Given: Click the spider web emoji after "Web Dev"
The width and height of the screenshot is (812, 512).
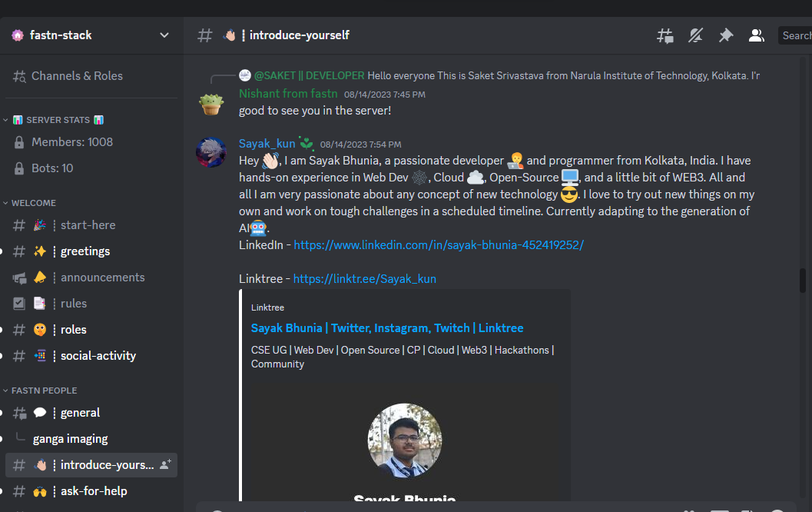Looking at the screenshot, I should (419, 178).
